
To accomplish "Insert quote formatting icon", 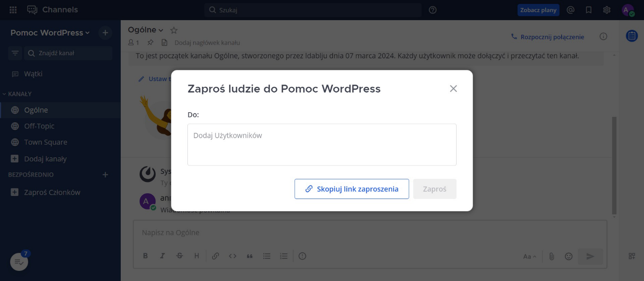I will pyautogui.click(x=250, y=256).
